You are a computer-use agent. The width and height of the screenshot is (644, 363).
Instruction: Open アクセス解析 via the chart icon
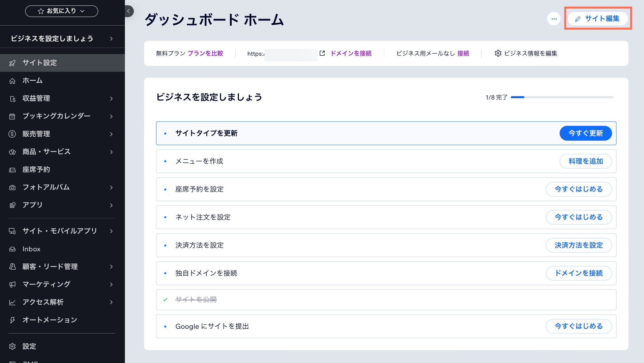click(12, 302)
